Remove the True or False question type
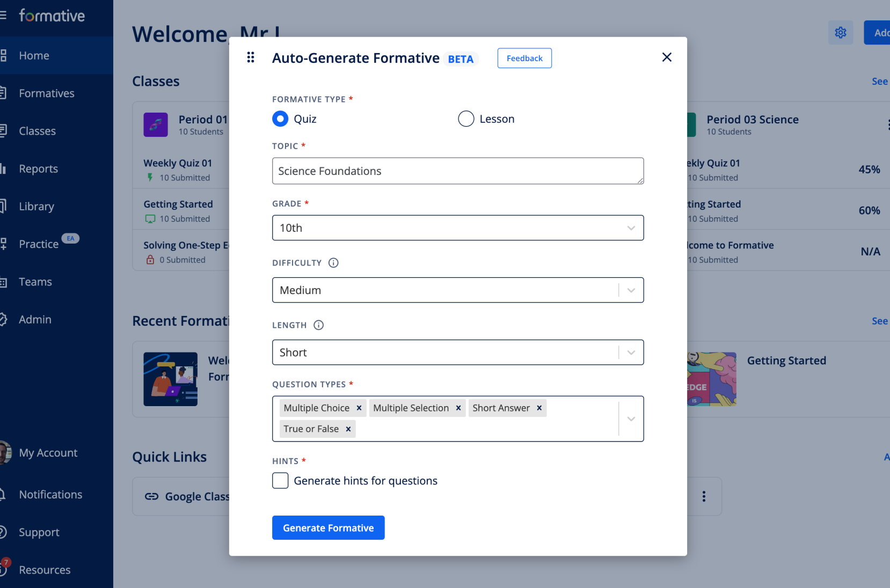This screenshot has width=890, height=588. point(348,429)
